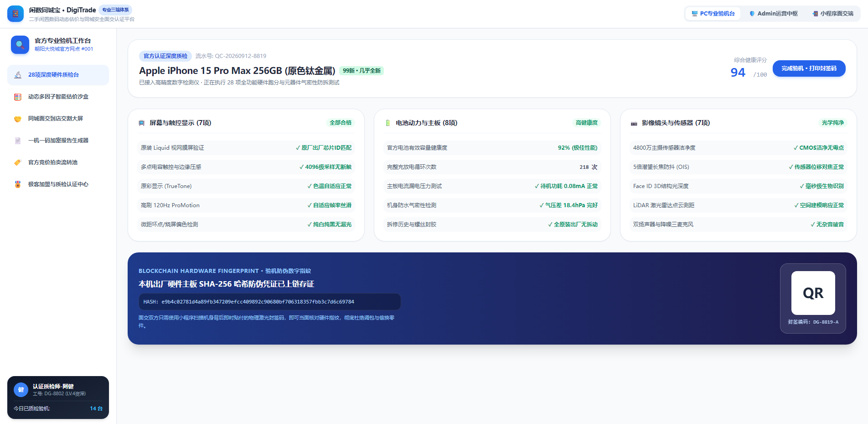The image size is (868, 424).
Task: Click battery health value 92% (极佳性能)
Action: coord(578,148)
